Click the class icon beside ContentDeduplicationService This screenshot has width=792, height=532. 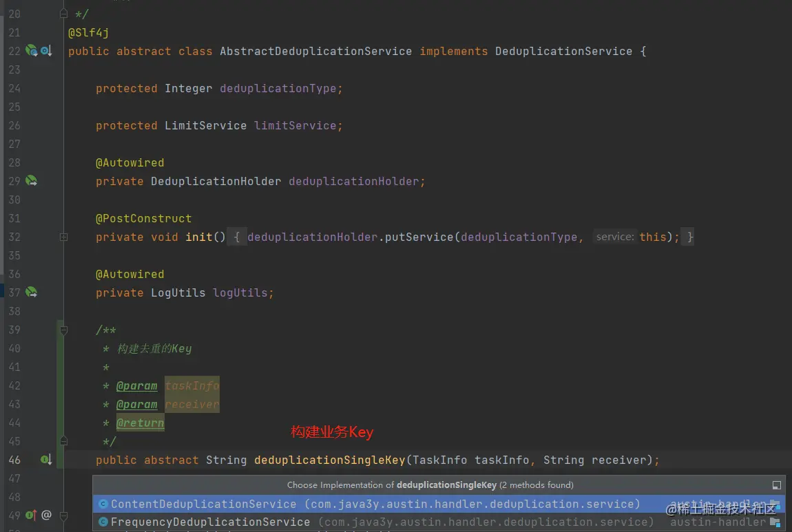click(103, 504)
